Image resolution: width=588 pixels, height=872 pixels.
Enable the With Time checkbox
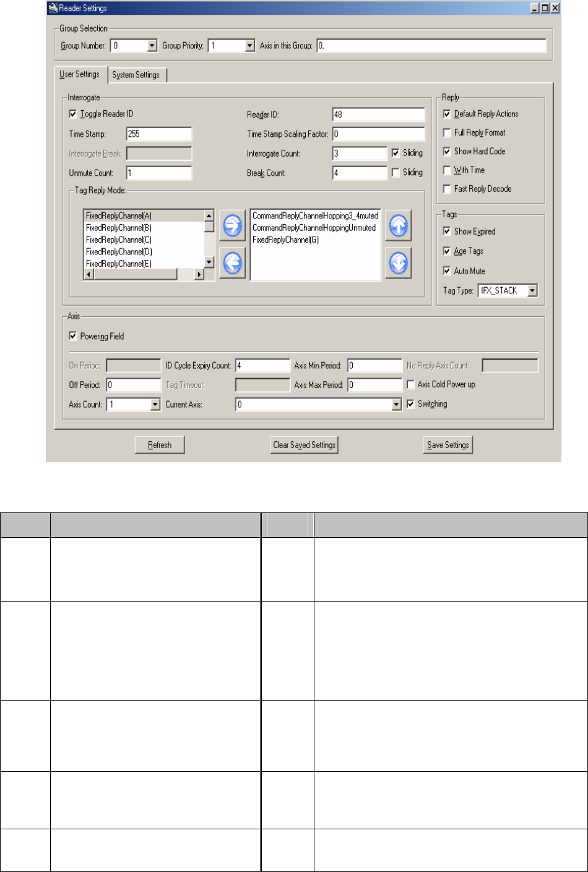pyautogui.click(x=447, y=170)
